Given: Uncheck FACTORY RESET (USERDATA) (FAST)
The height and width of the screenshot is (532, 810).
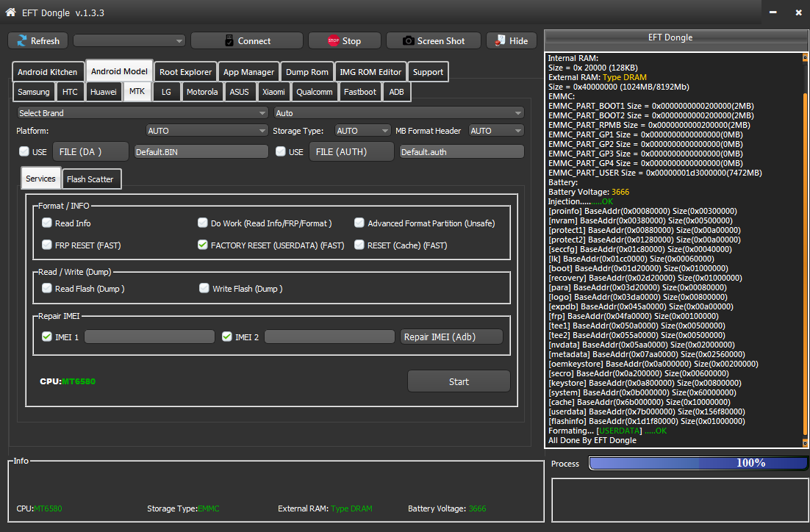Looking at the screenshot, I should tap(203, 245).
